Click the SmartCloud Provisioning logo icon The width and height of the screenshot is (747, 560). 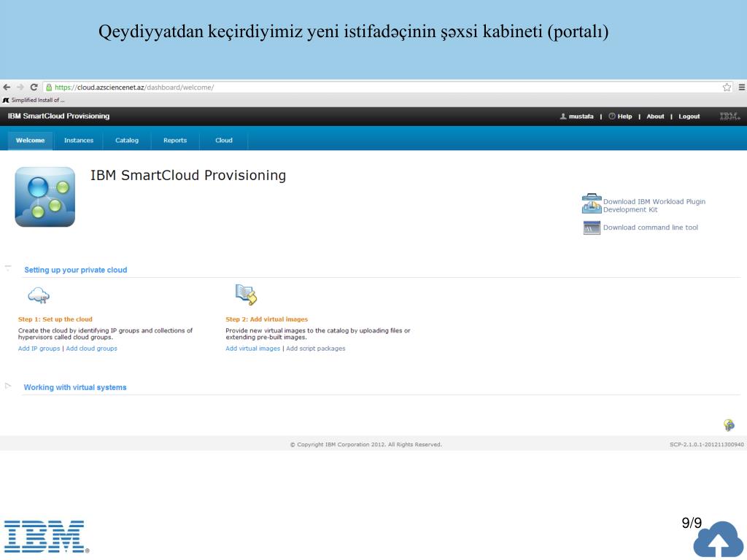pos(44,197)
